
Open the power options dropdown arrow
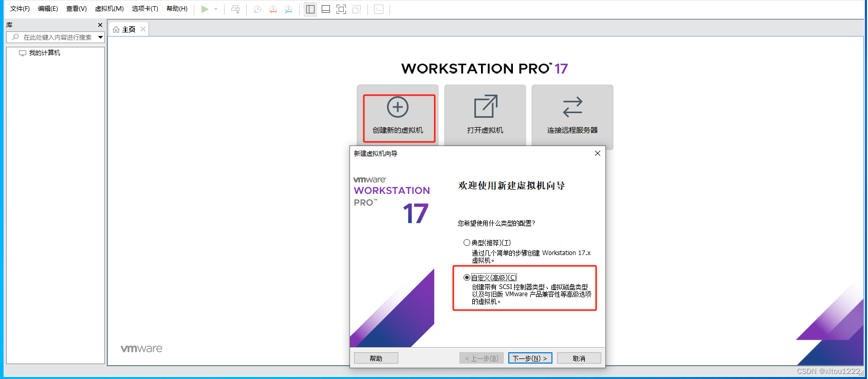tap(216, 9)
